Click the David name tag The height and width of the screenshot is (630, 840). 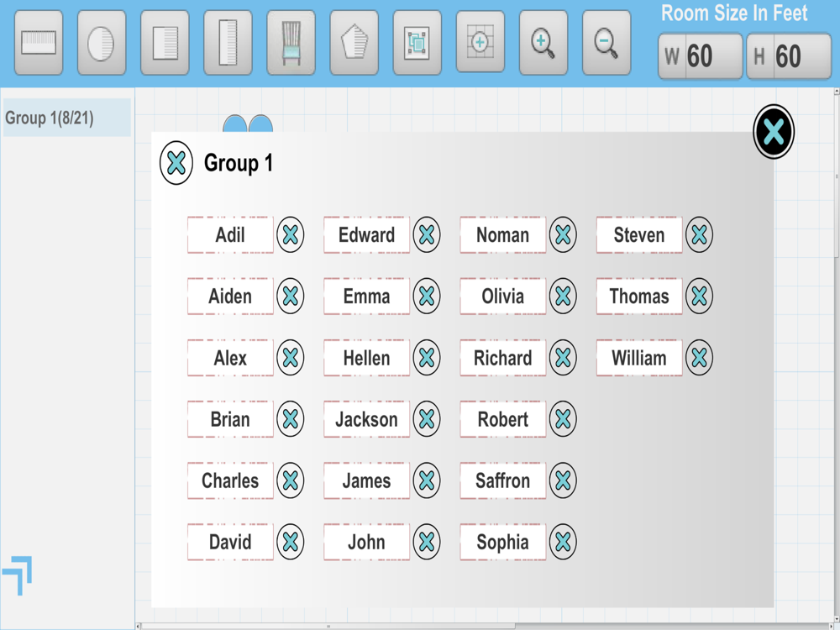pyautogui.click(x=230, y=542)
